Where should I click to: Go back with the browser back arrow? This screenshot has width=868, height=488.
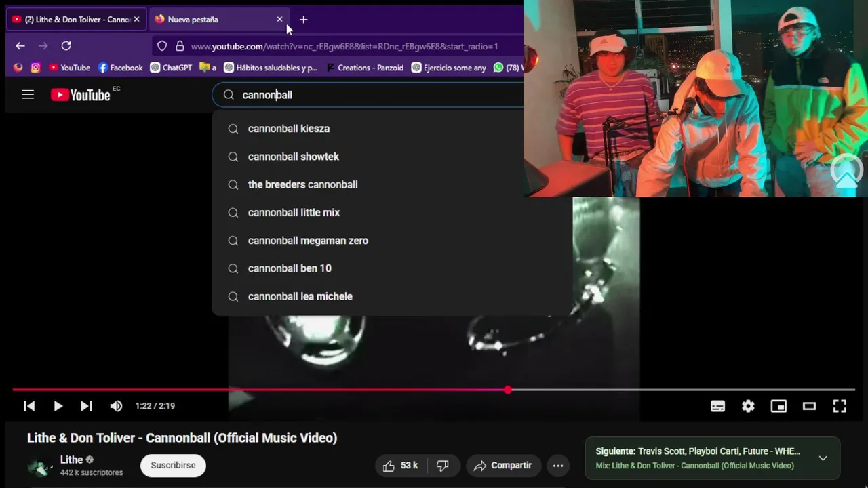click(20, 46)
